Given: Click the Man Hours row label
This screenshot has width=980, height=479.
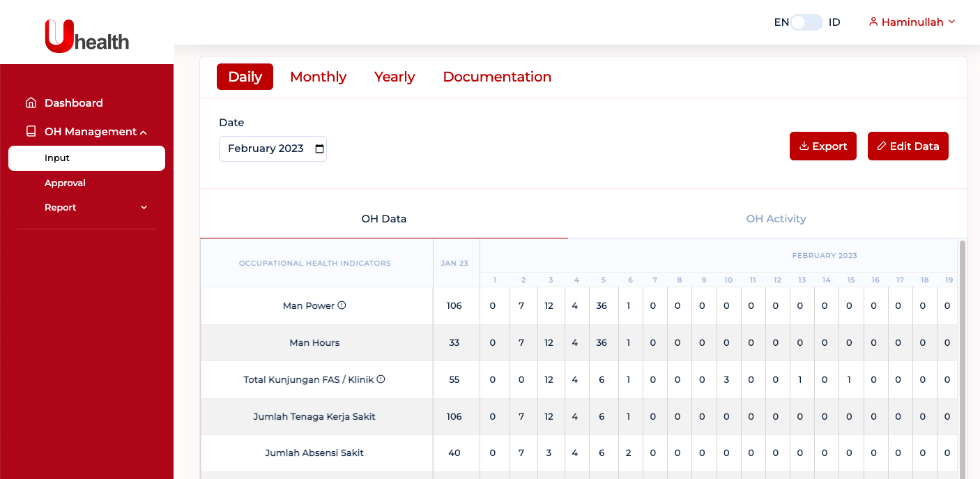Looking at the screenshot, I should tap(315, 342).
